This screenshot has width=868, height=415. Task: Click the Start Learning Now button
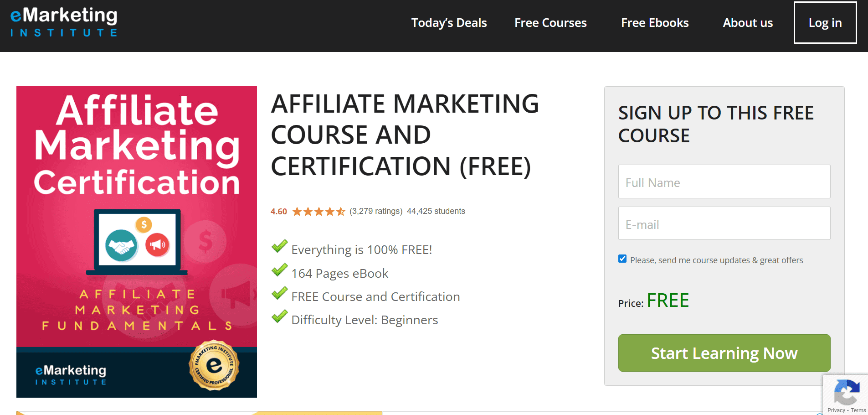click(x=724, y=353)
